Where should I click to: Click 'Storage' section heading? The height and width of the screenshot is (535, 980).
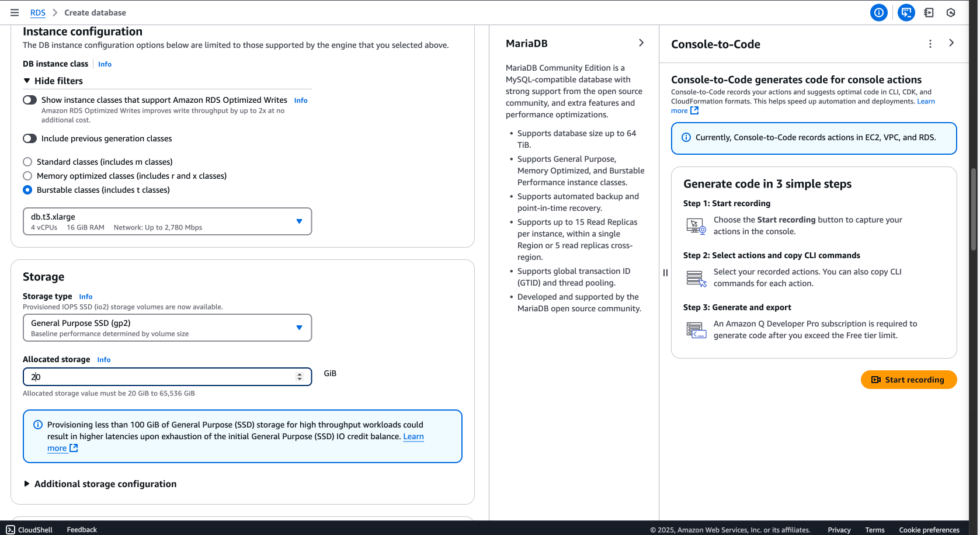tap(44, 277)
